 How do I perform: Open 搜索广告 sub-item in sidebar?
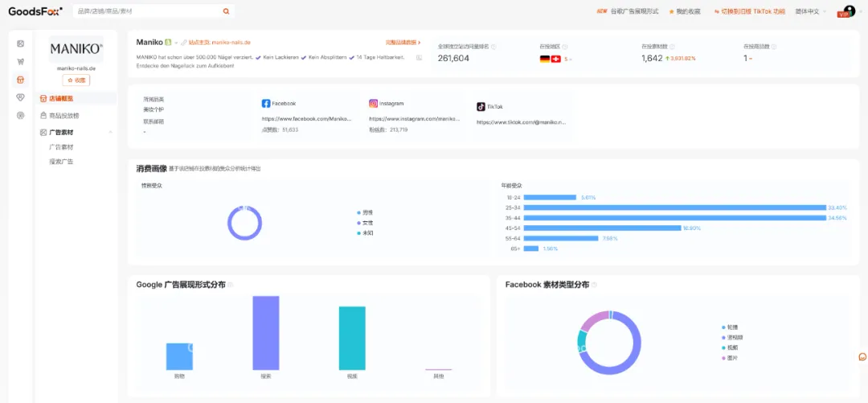coord(61,162)
